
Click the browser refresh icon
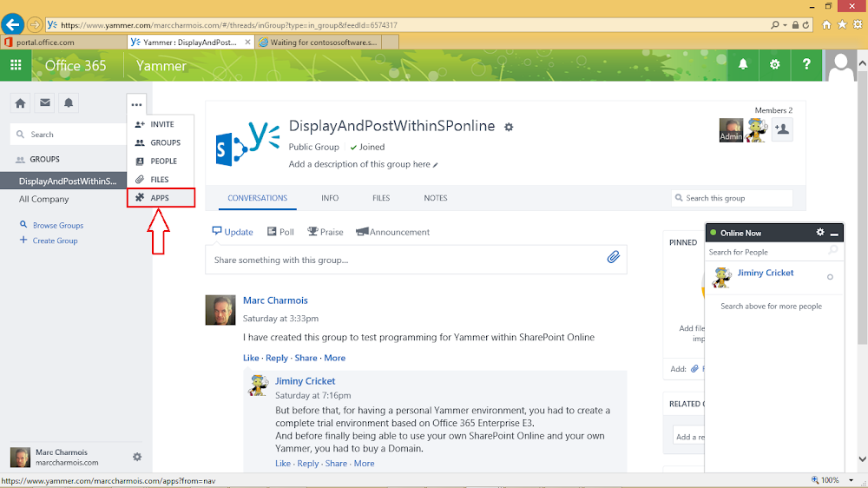(x=806, y=25)
